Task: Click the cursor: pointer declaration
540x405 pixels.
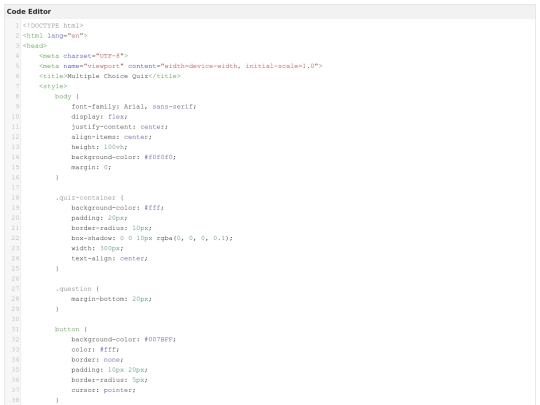Action: 103,390
